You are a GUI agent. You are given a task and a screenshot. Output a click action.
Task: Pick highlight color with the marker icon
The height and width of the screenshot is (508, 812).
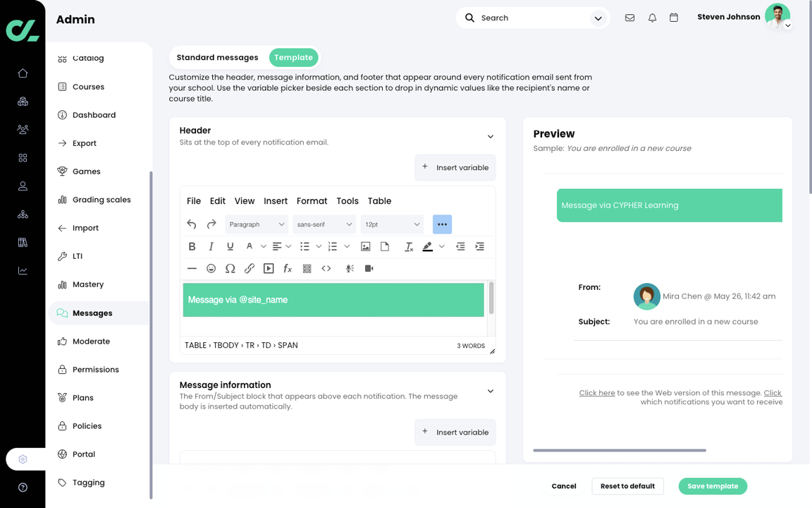[428, 247]
